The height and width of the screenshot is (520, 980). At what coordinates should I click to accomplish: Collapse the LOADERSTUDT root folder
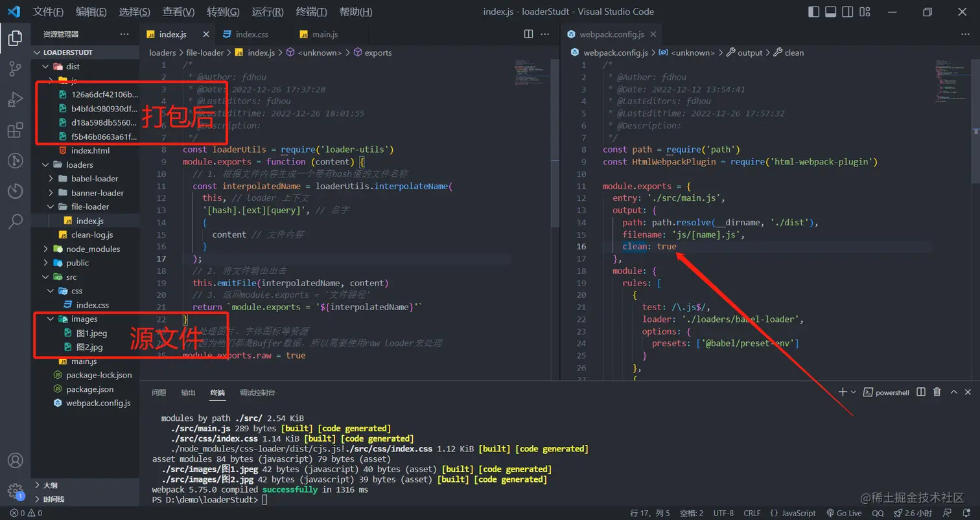coord(37,52)
